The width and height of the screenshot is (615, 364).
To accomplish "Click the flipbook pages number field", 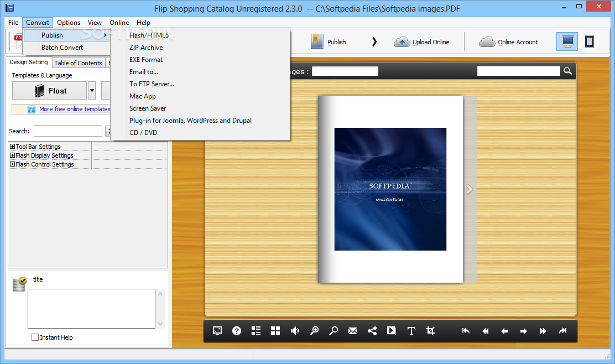I will [345, 71].
